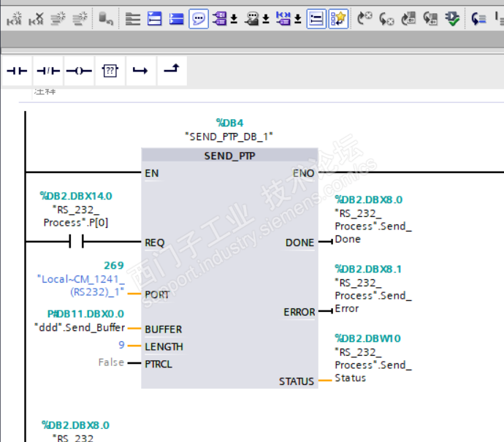Insert an assignment coil from favorites
This screenshot has width=504, height=442.
click(x=79, y=70)
